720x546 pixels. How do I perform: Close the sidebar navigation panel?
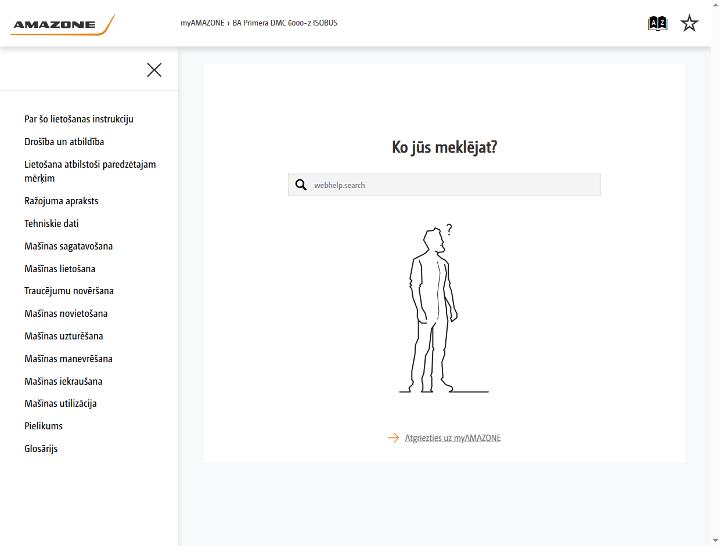point(154,70)
